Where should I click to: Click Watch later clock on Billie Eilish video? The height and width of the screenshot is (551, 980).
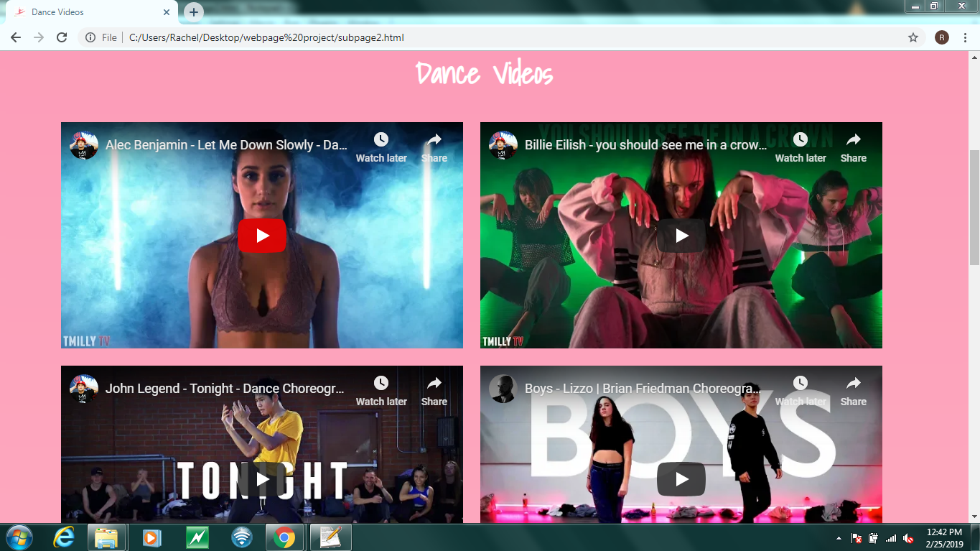pos(801,139)
